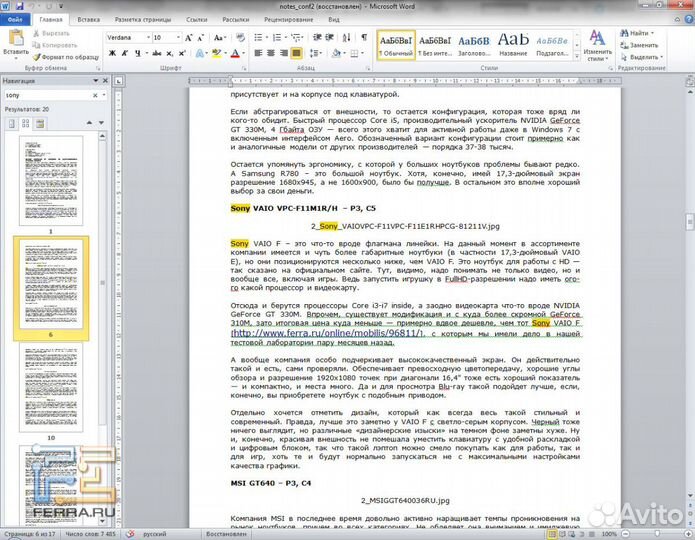Toggle strikethrough formatting (abc)

156,53
